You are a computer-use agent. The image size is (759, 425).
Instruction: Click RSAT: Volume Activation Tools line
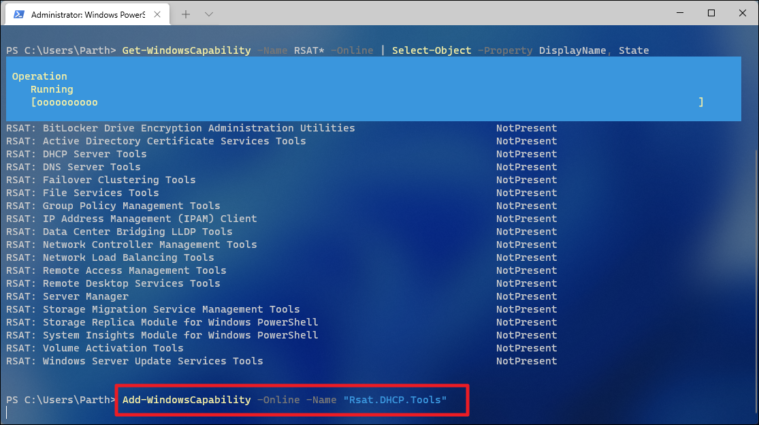pos(94,349)
